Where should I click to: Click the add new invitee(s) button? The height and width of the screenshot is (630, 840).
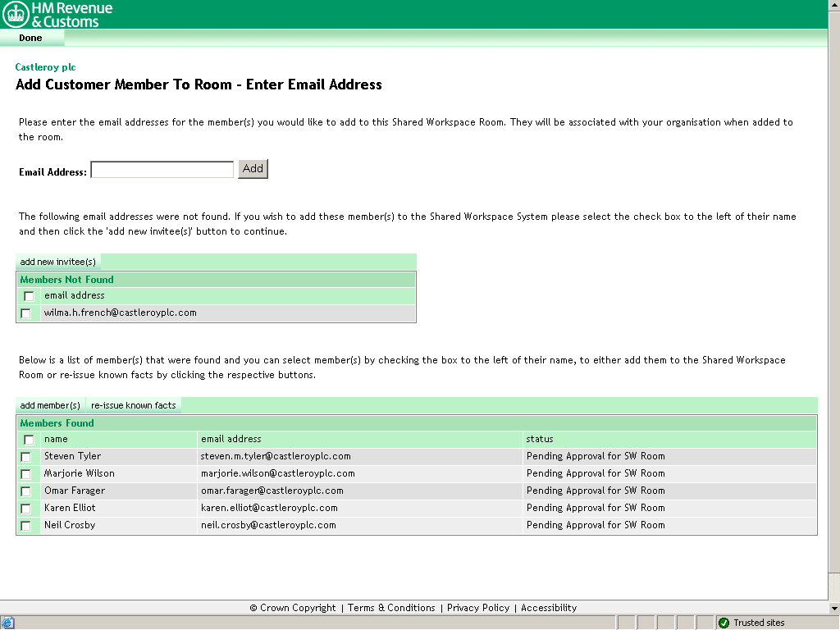(58, 261)
